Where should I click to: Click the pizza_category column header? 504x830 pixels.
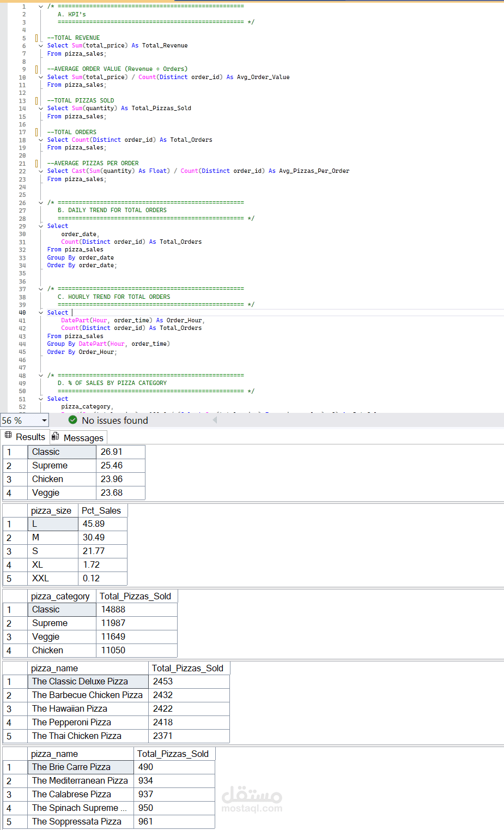coord(61,596)
